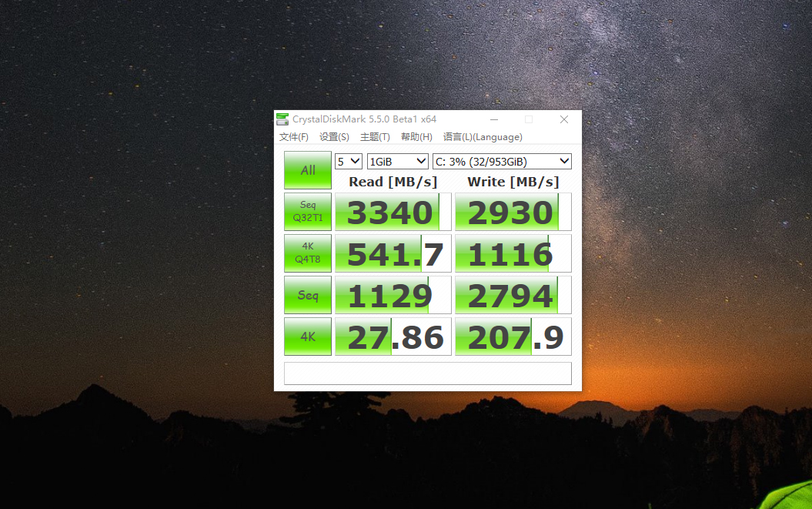The height and width of the screenshot is (509, 812).
Task: Run all benchmarks with the All button
Action: [x=308, y=170]
